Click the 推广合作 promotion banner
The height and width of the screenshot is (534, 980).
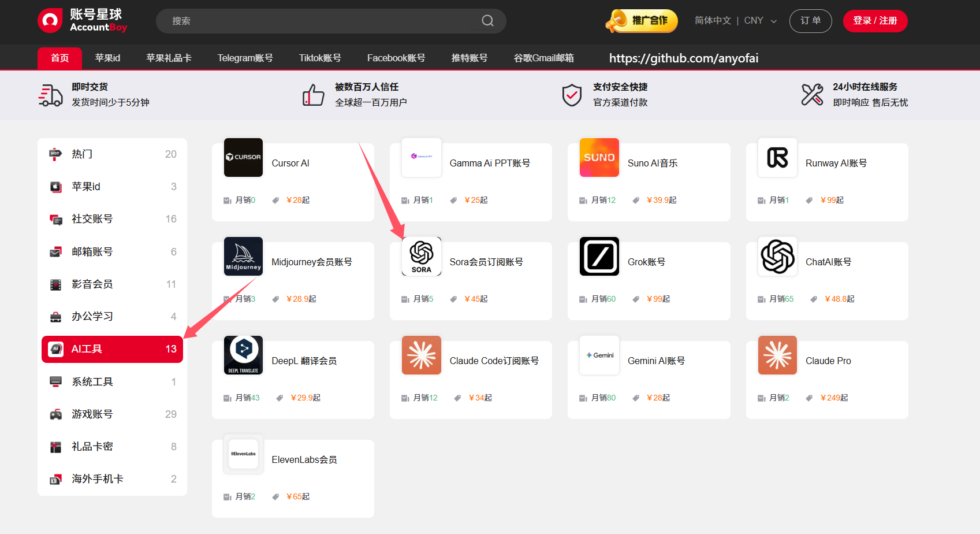(x=641, y=20)
